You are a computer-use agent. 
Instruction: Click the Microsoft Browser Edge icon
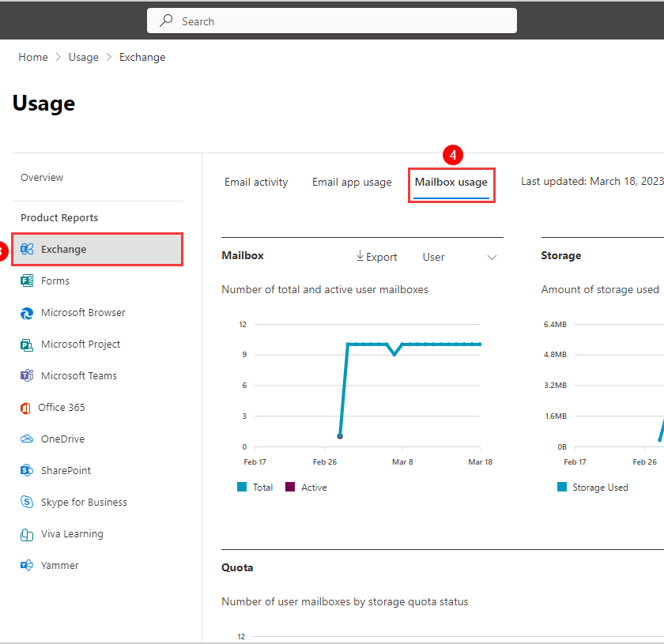click(27, 313)
